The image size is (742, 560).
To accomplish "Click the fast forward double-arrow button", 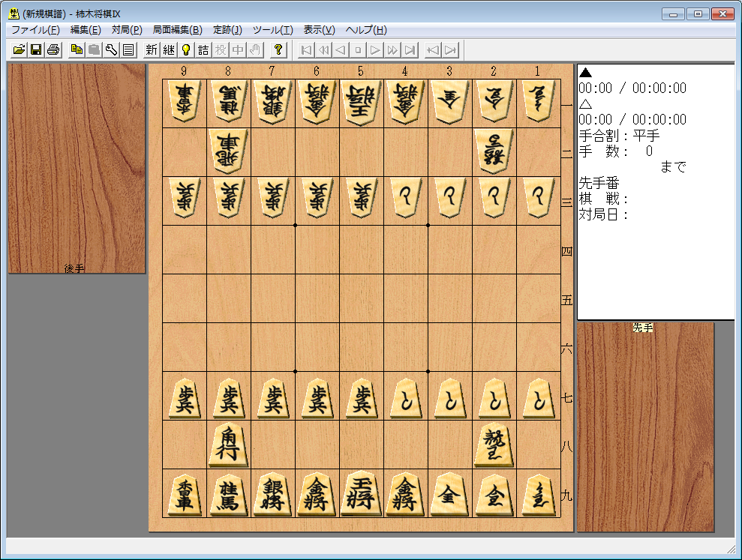I will click(392, 49).
